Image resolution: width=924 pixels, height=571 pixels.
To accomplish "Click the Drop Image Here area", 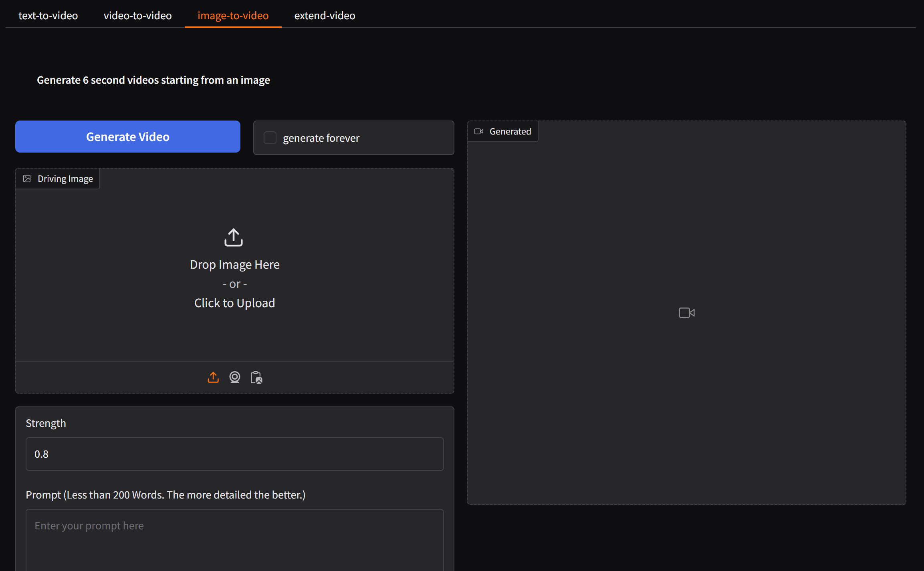I will pos(234,264).
